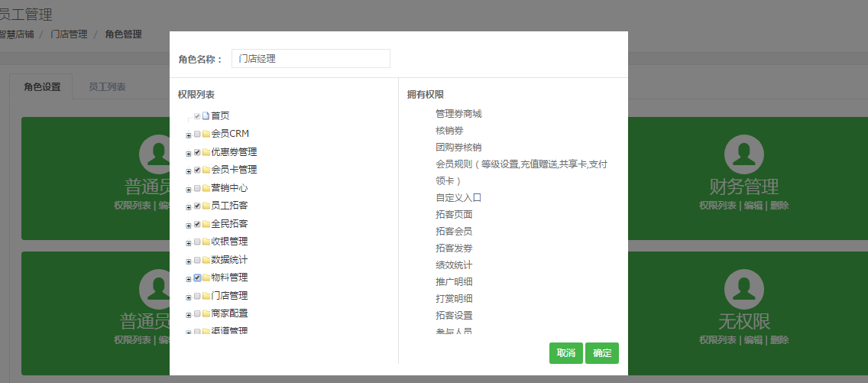
Task: Check the 门店管理 checkbox in tree
Action: point(197,296)
